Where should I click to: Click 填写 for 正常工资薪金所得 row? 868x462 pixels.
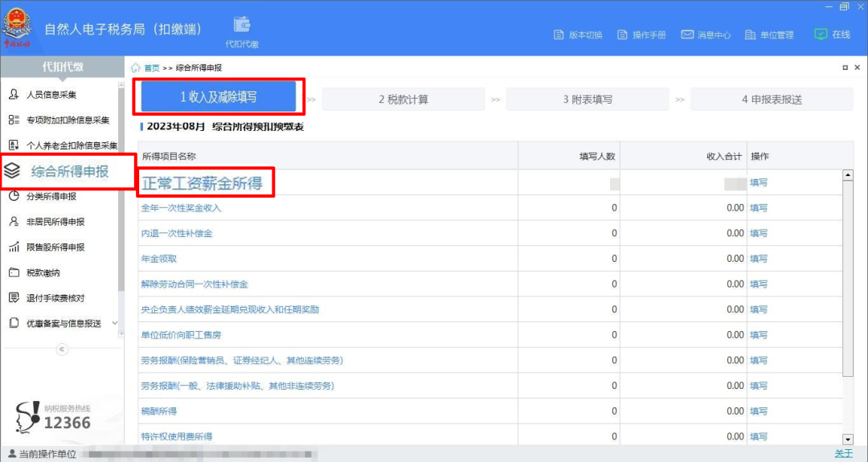point(759,182)
